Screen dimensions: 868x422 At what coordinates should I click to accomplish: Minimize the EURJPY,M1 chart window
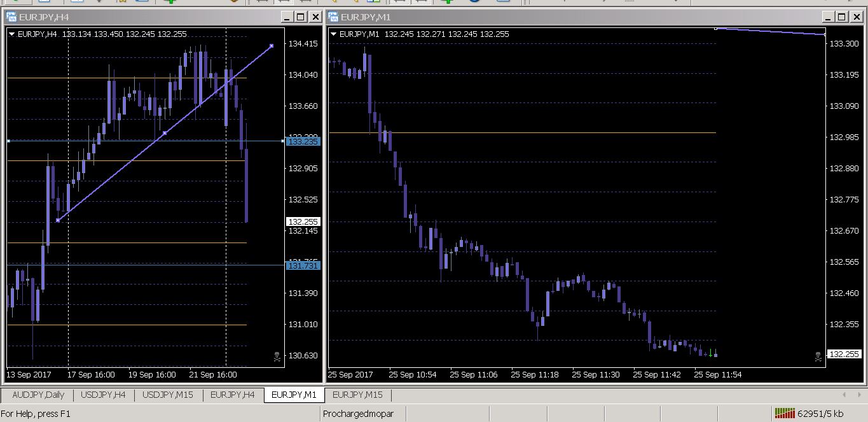click(828, 17)
